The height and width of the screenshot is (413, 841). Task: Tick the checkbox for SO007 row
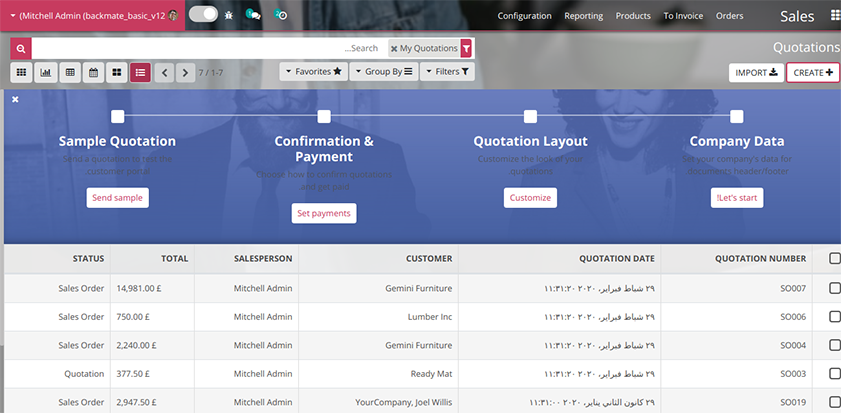coord(834,288)
